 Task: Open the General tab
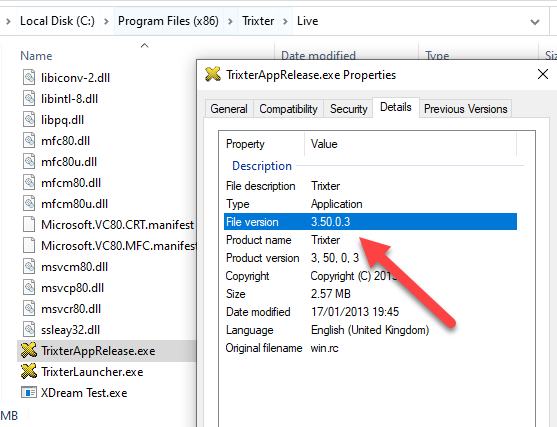click(229, 109)
